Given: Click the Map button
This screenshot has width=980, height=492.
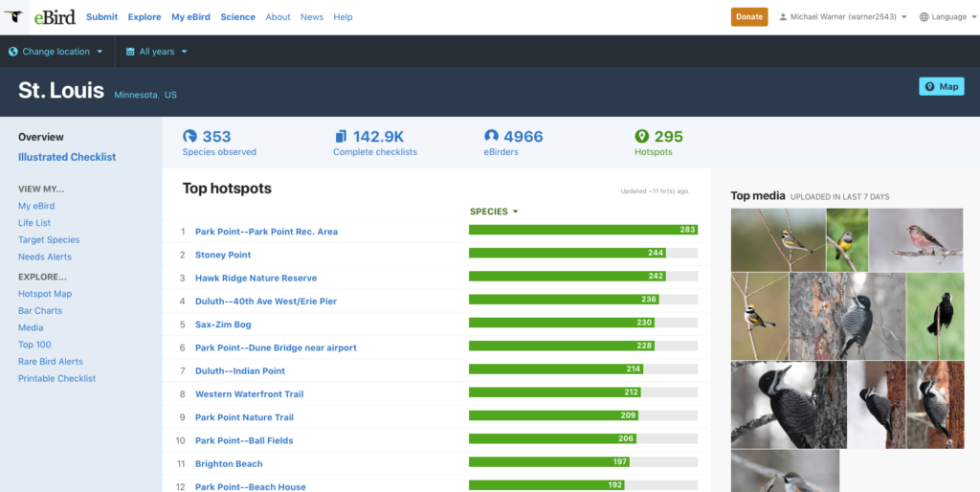Looking at the screenshot, I should pos(942,86).
